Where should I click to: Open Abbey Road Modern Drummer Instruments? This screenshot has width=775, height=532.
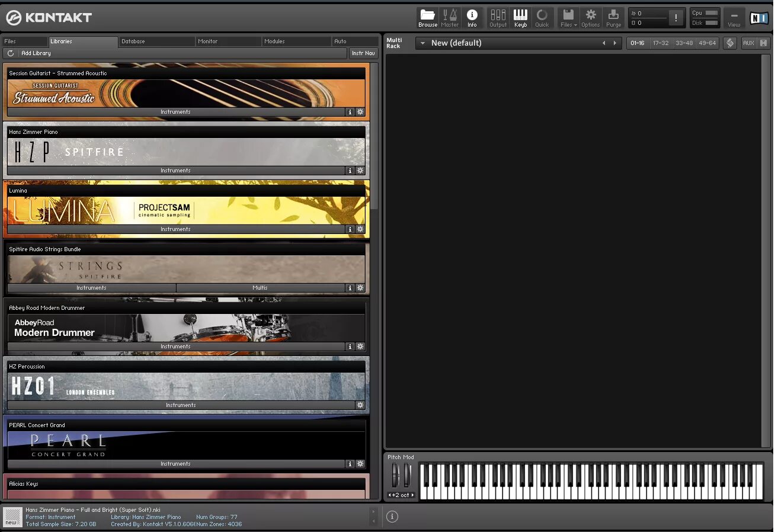[x=176, y=347]
